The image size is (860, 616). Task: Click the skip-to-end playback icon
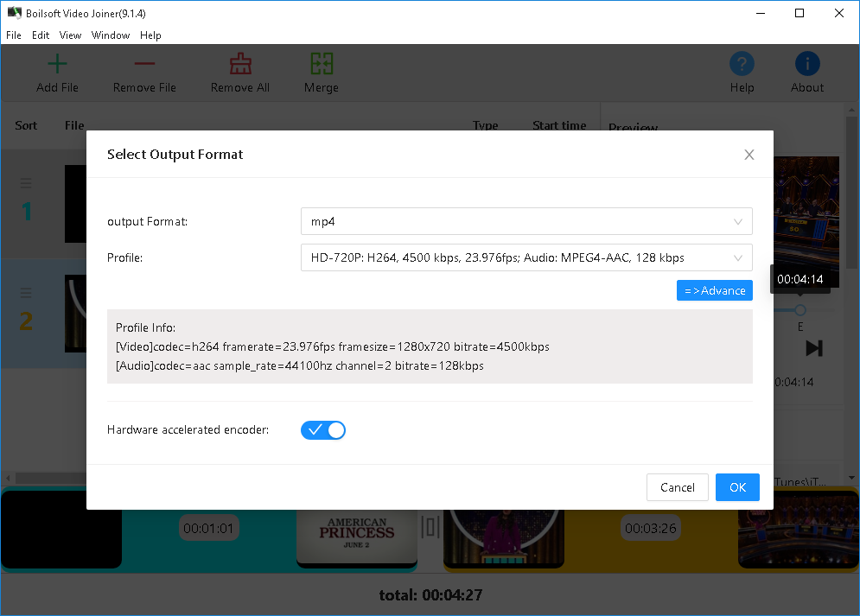pyautogui.click(x=814, y=348)
